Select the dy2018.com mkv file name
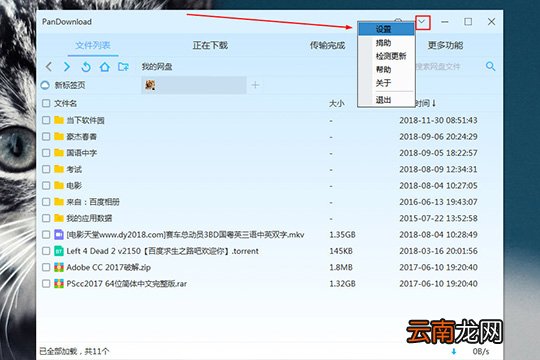Viewport: 540px width, 360px height. pyautogui.click(x=185, y=235)
